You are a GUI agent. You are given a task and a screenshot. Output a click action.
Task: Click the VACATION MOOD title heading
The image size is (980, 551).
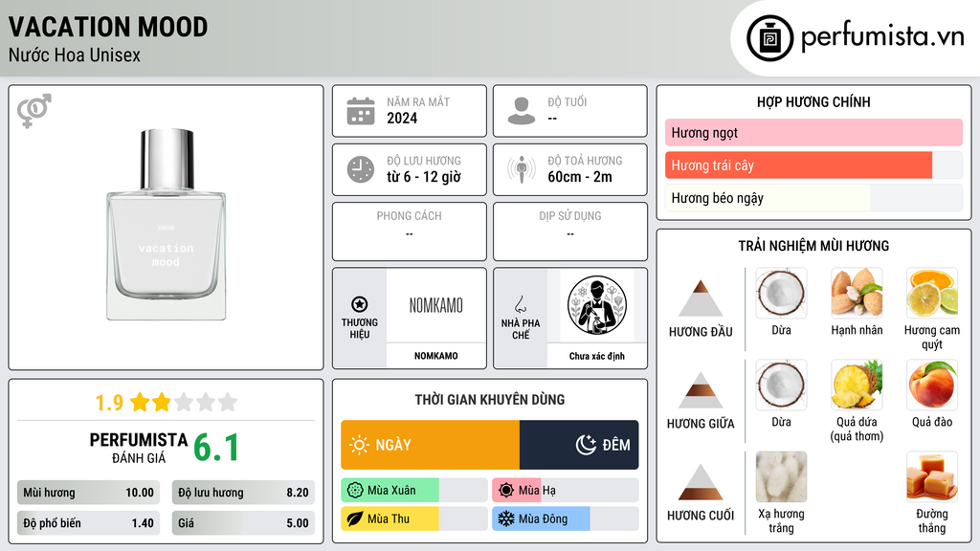(108, 27)
